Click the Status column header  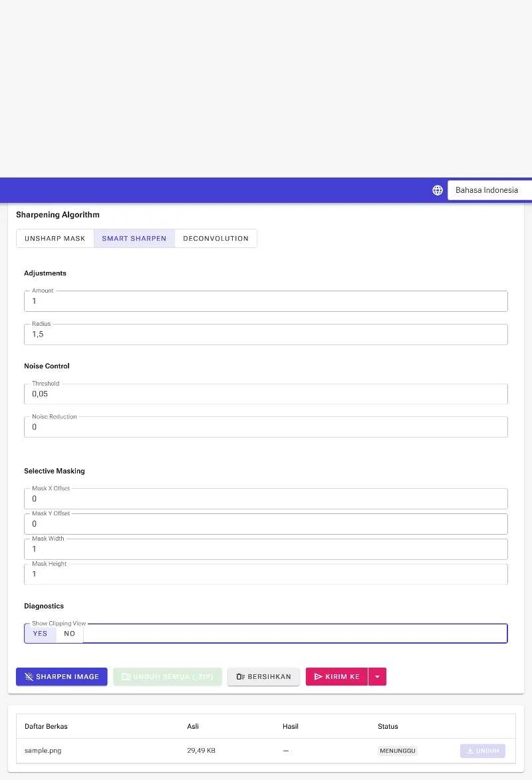[x=388, y=726]
